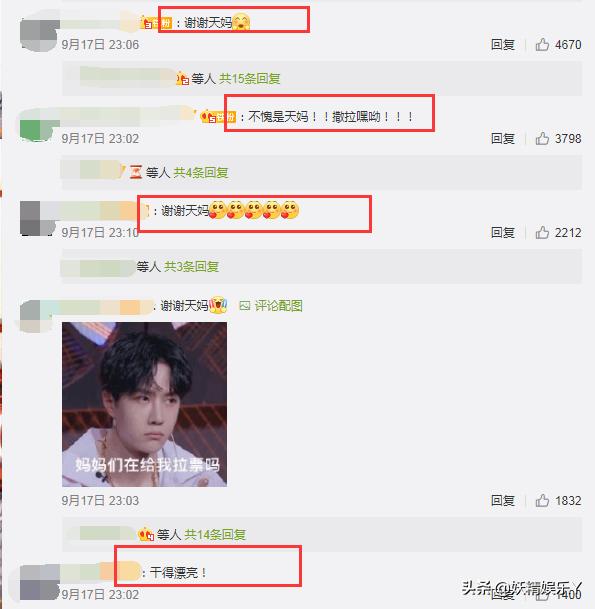Screen dimensions: 595x609
Task: Click the hourglass badge icon before 共4条回复
Action: pyautogui.click(x=136, y=172)
